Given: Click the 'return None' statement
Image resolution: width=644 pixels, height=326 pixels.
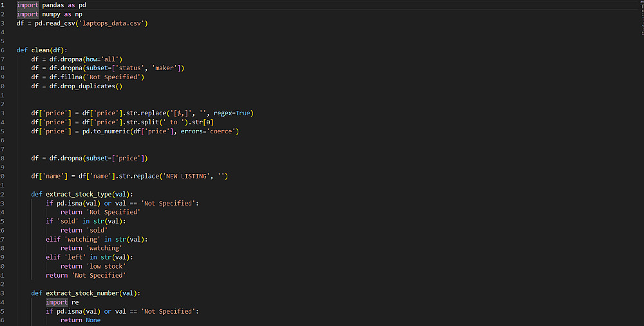Looking at the screenshot, I should tap(80, 320).
